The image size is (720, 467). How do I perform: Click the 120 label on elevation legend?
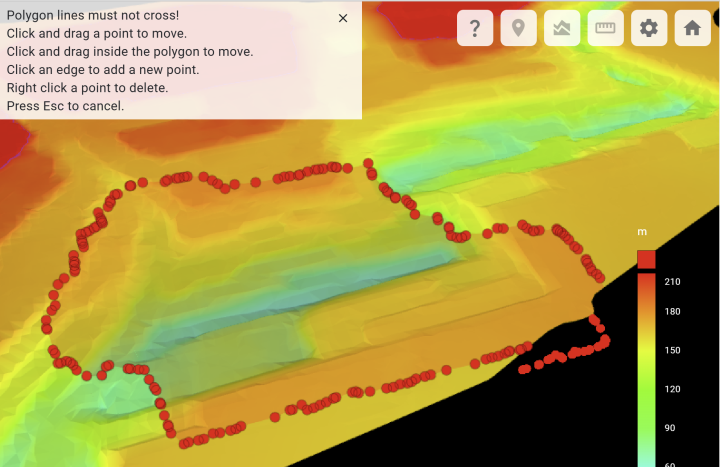(x=672, y=389)
